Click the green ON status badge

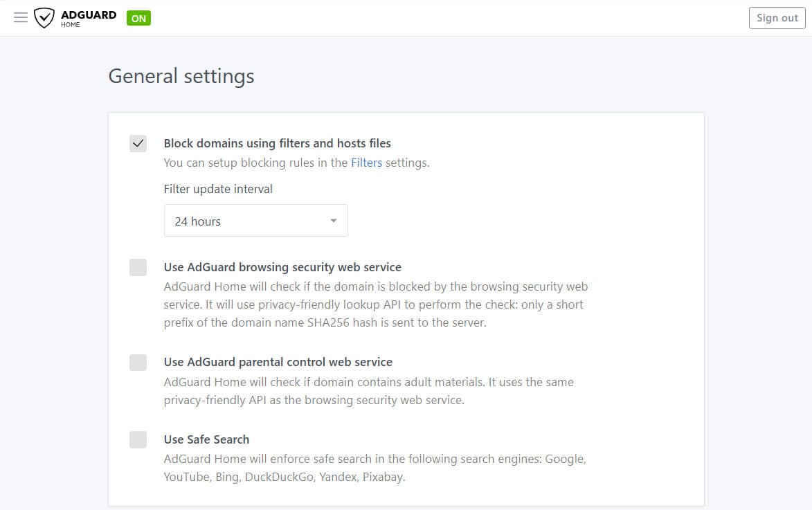pyautogui.click(x=138, y=19)
